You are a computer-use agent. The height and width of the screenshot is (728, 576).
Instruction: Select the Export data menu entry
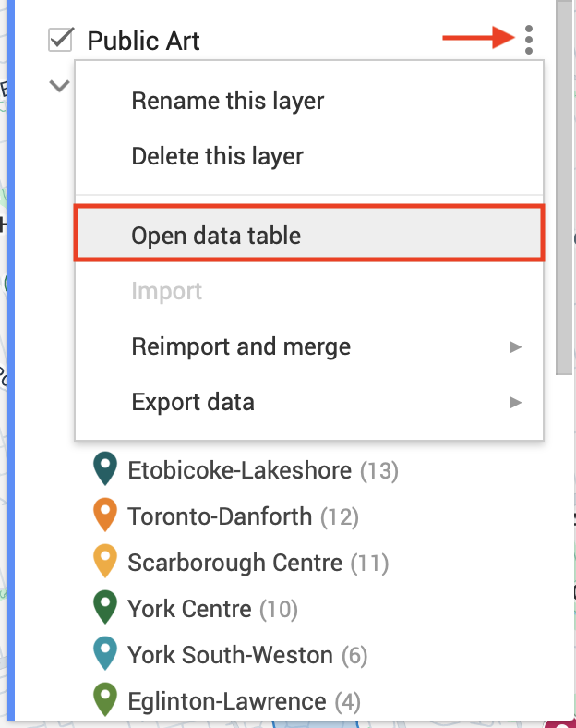click(193, 403)
